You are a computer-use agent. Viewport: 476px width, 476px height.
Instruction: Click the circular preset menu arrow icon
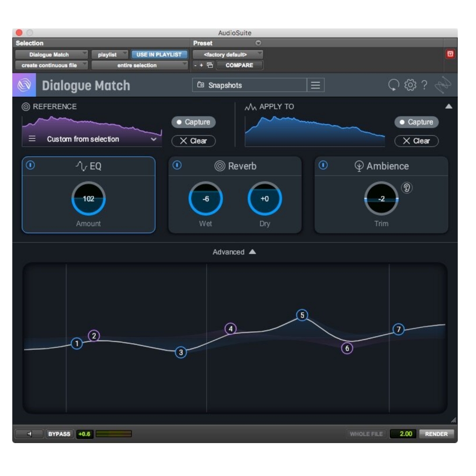(258, 43)
